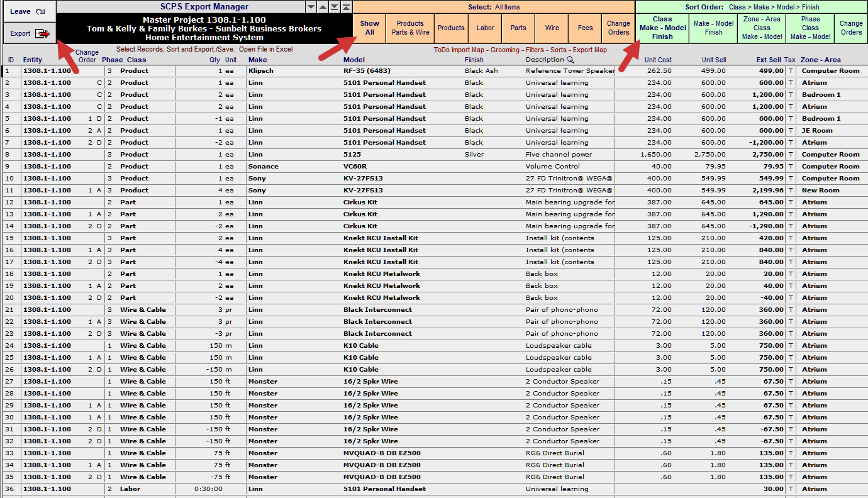
Task: Sort by the green Change Orders button
Action: (x=851, y=28)
